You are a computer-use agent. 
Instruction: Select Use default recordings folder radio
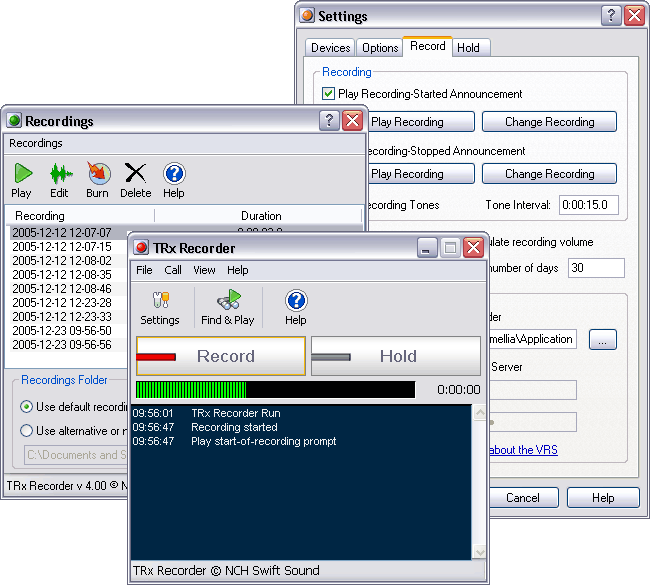click(26, 407)
